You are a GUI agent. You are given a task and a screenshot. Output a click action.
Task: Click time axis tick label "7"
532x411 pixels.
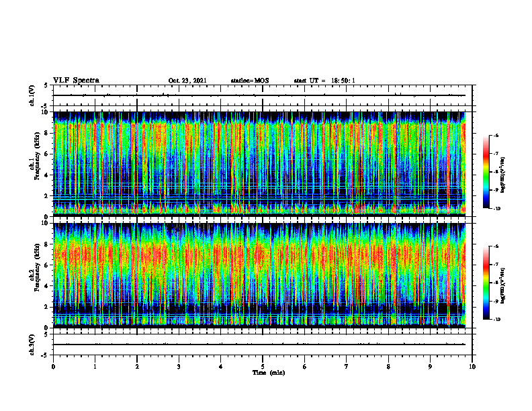347,367
